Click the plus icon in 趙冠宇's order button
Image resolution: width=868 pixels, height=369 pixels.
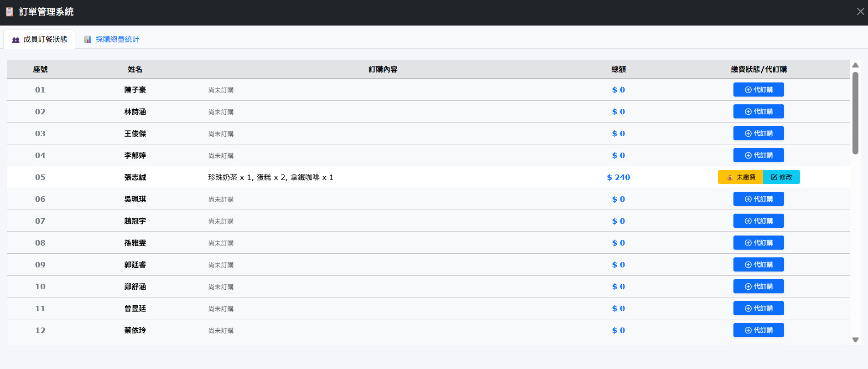[748, 221]
